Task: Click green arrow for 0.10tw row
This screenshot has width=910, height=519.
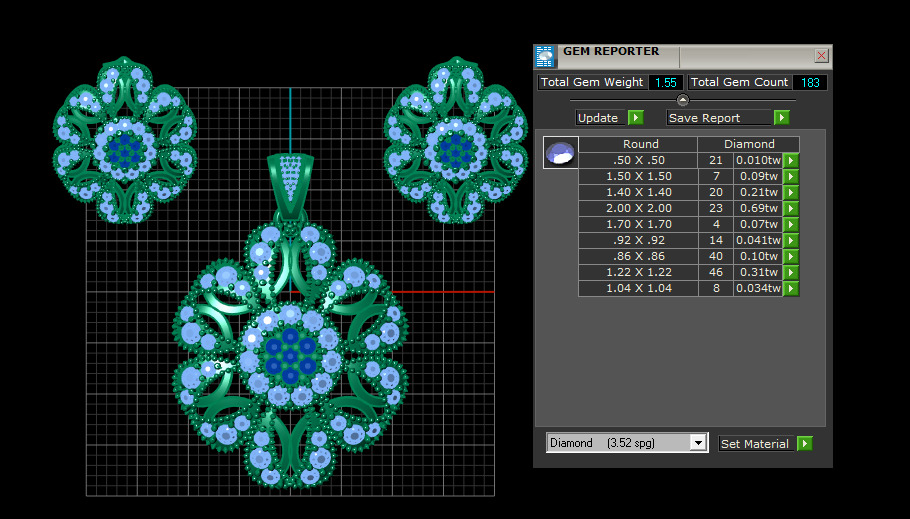Action: coord(791,256)
